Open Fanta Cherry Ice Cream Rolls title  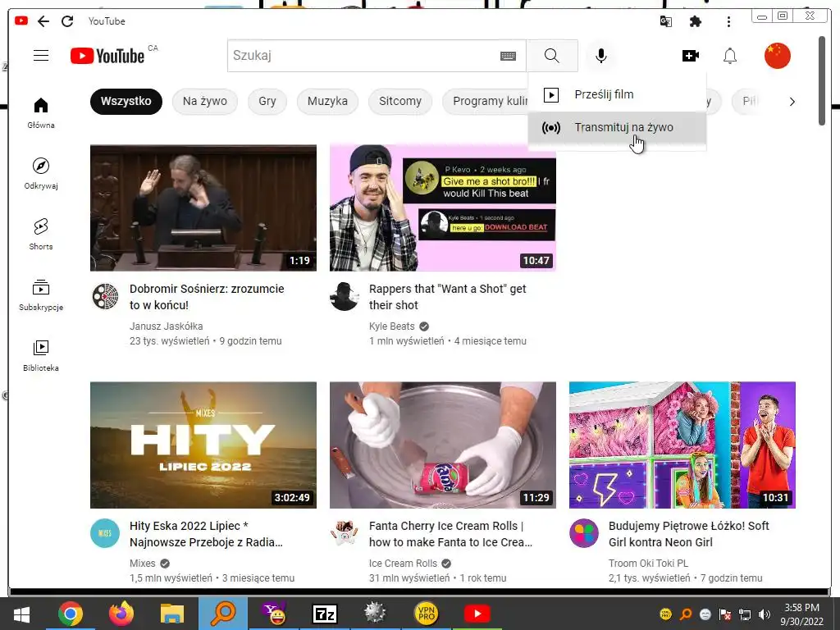pos(450,534)
